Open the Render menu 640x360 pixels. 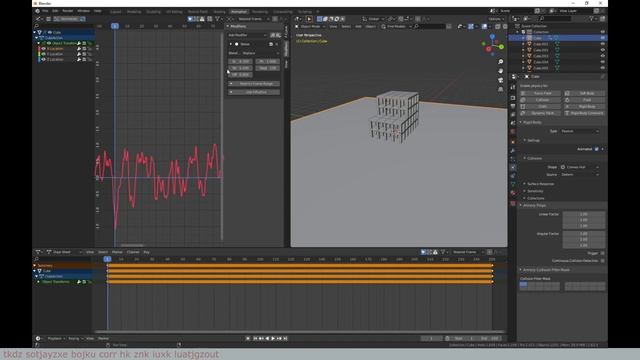(x=68, y=11)
